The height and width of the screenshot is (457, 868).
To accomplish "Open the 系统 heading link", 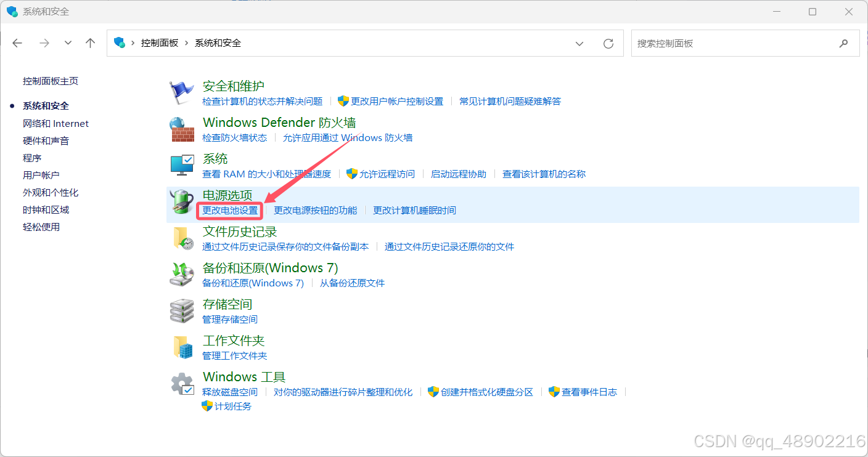I will click(215, 159).
